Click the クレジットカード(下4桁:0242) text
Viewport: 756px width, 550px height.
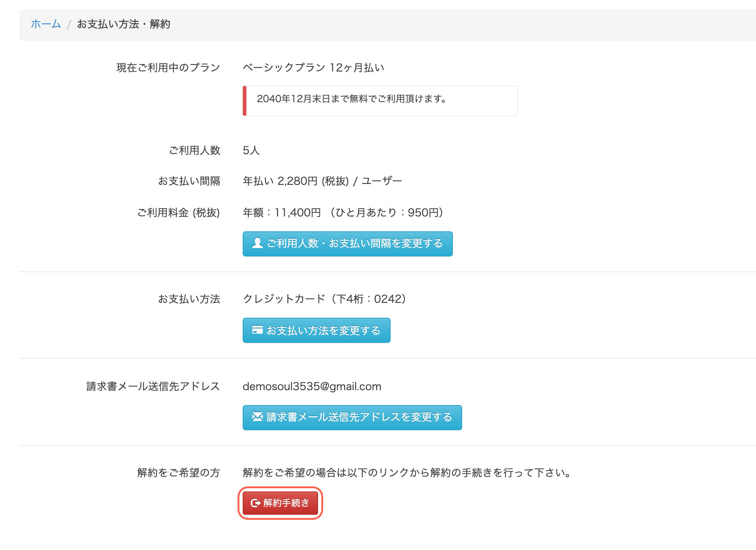click(x=325, y=299)
